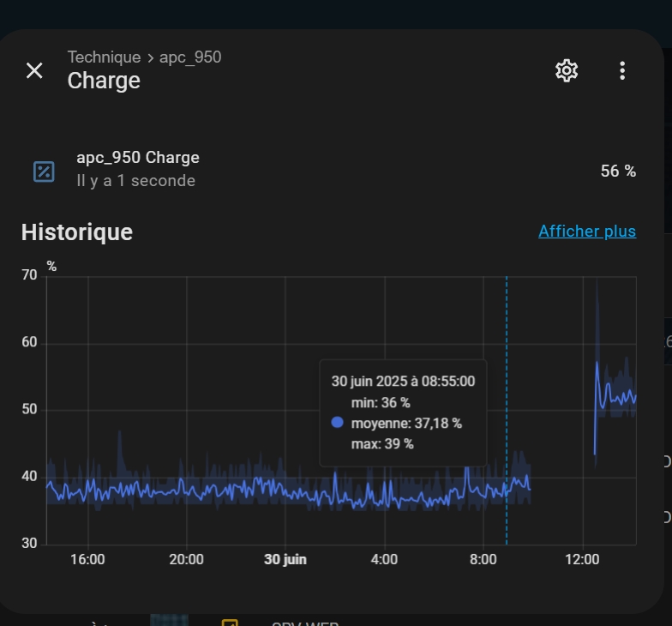Image resolution: width=672 pixels, height=626 pixels.
Task: Close the Charge dialog
Action: point(34,70)
